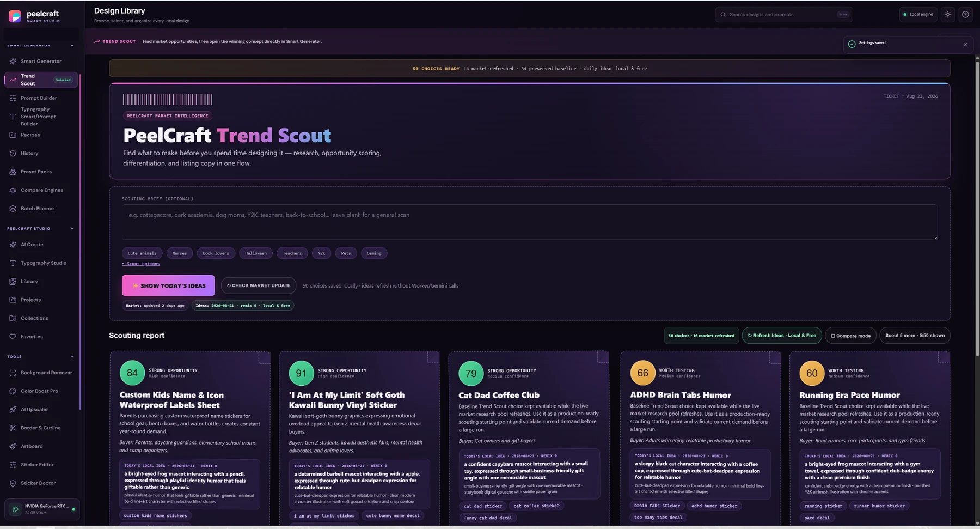Collapse the Tools sidebar section
Image resolution: width=980 pixels, height=529 pixels.
(x=72, y=357)
